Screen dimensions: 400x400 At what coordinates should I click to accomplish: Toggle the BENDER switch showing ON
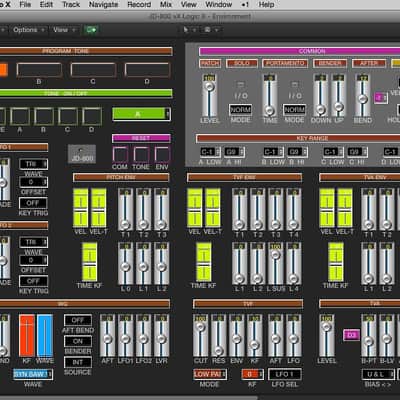click(78, 341)
